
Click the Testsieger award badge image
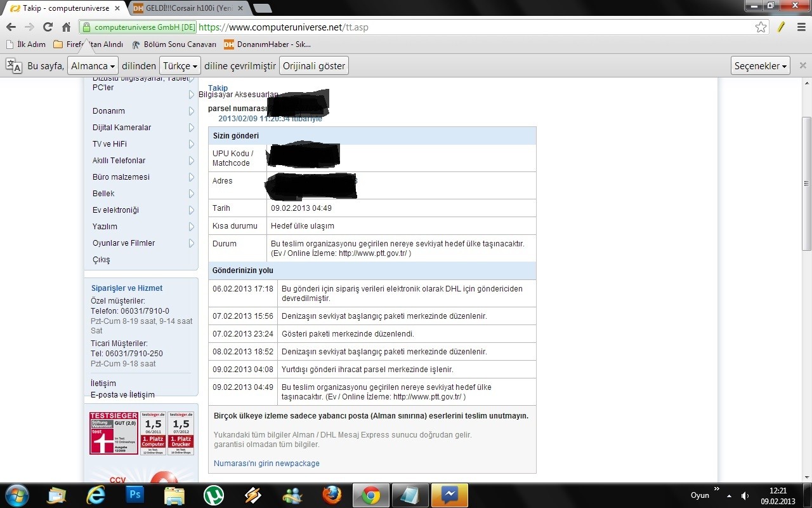114,433
